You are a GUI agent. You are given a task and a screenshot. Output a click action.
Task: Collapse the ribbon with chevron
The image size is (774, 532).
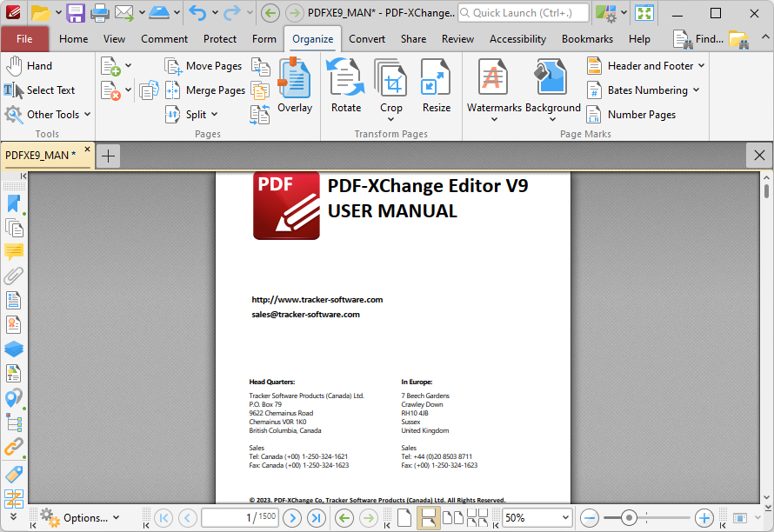tap(764, 37)
